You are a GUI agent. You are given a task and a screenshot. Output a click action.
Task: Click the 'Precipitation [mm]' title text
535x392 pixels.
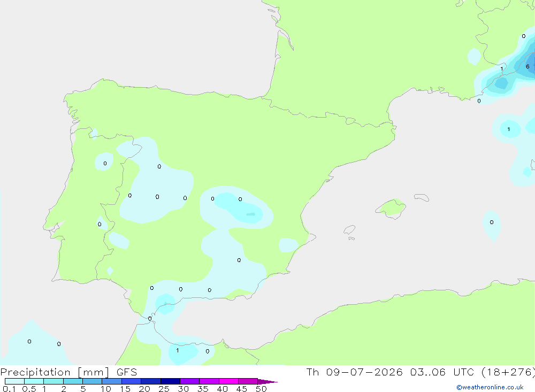[55, 372]
